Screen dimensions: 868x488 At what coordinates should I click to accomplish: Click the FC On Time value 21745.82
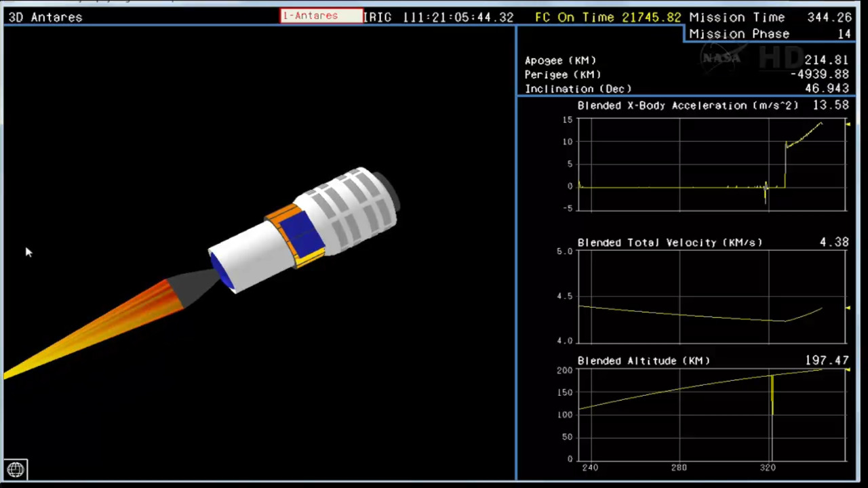tap(651, 17)
